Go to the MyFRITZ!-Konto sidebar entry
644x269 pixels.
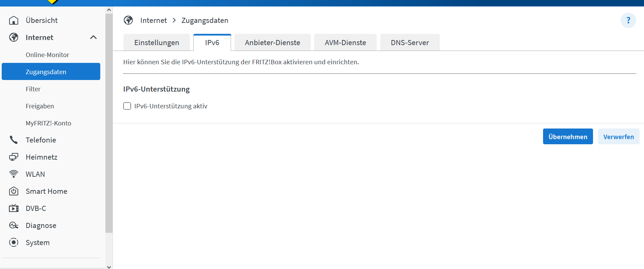click(48, 123)
